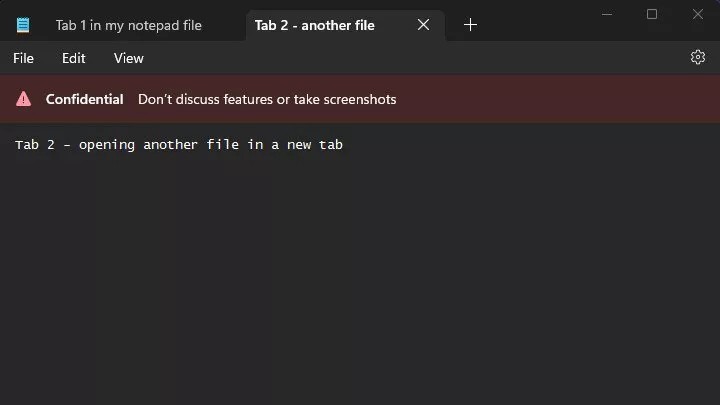Open the Edit menu
The width and height of the screenshot is (720, 405).
[x=74, y=58]
